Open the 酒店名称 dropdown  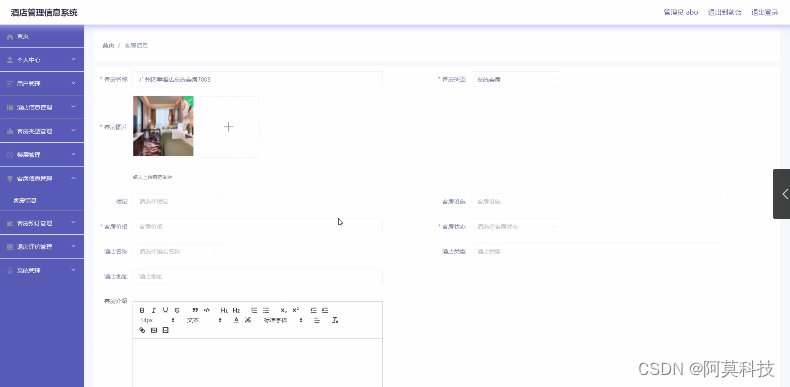click(177, 251)
